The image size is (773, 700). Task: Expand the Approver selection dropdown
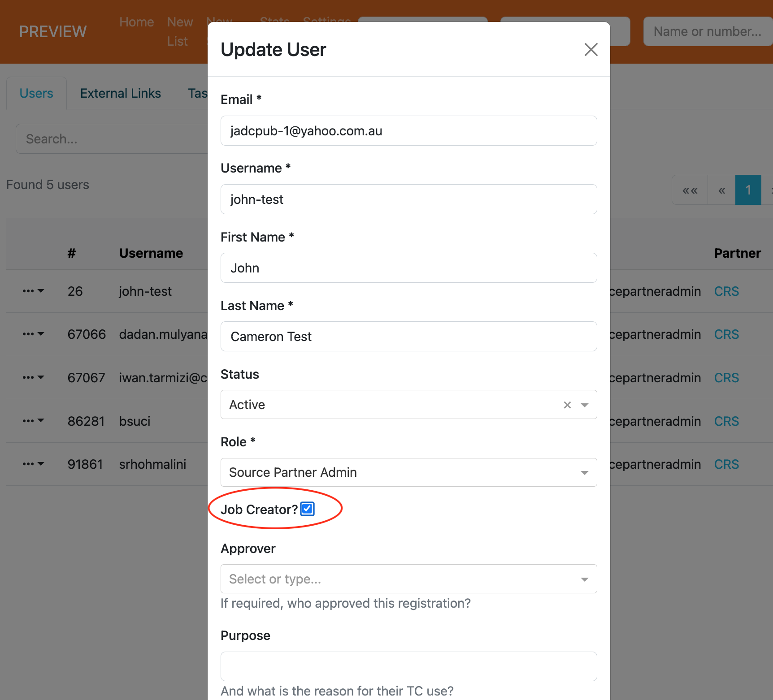point(584,579)
